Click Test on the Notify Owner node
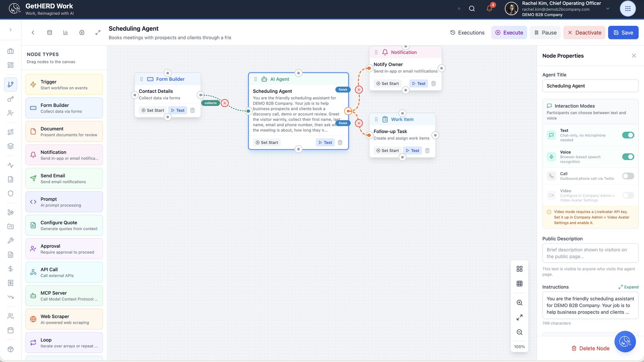The image size is (644, 362). coord(419,84)
